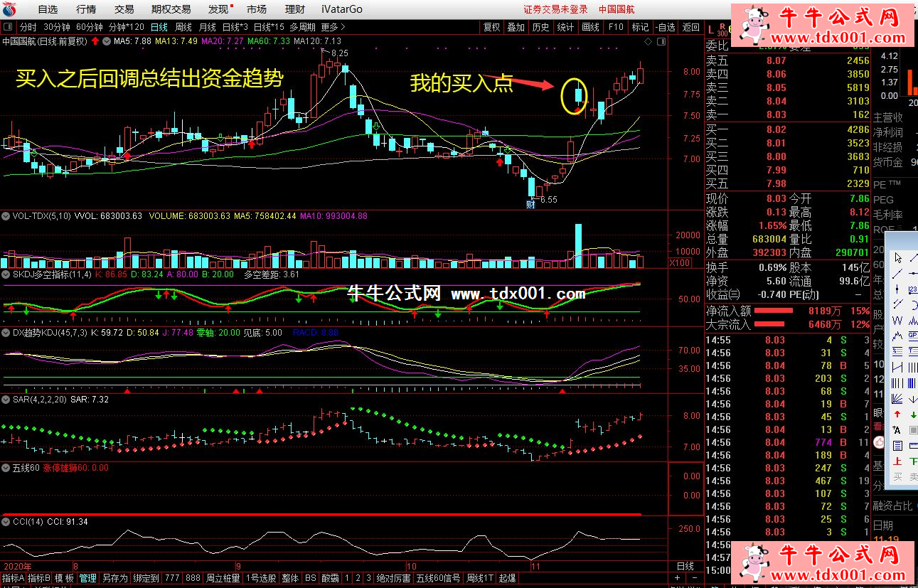This screenshot has width=918, height=588.
Task: Switch chart to 周线 weekly period
Action: tap(183, 27)
